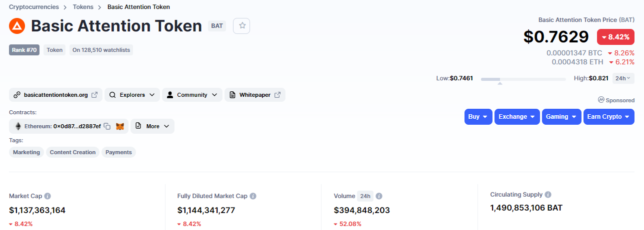Click the Low $0.7461 label
This screenshot has width=644, height=230.
coord(454,78)
